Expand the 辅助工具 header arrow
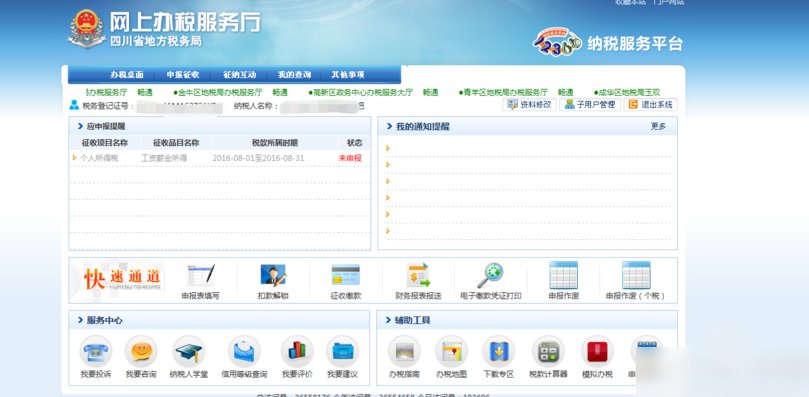Image resolution: width=809 pixels, height=397 pixels. click(x=389, y=321)
